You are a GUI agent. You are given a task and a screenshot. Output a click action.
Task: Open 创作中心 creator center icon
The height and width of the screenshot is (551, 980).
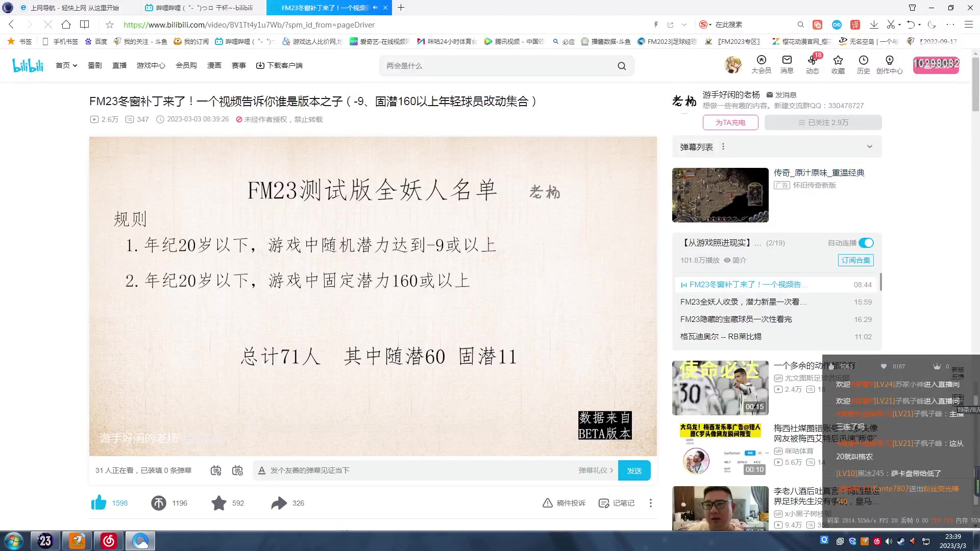point(889,65)
